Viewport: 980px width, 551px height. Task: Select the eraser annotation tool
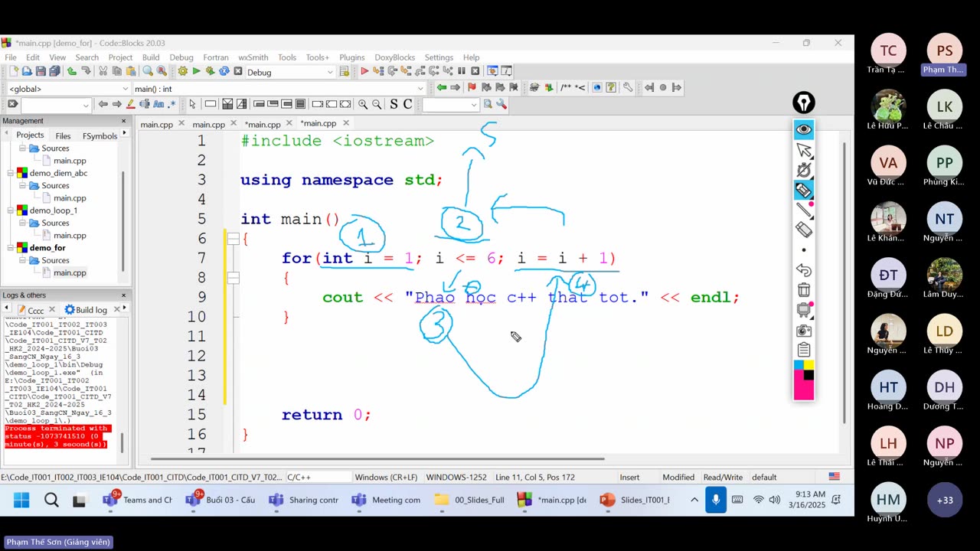tap(804, 229)
